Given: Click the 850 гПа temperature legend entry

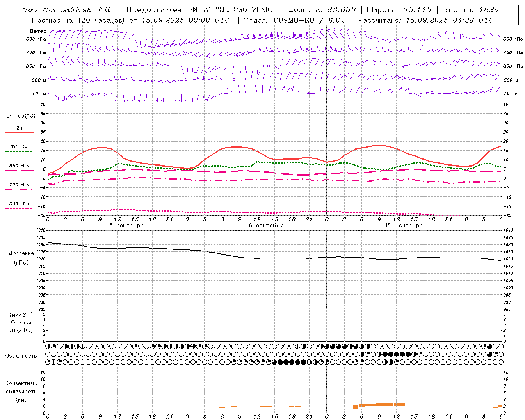Looking at the screenshot, I should pos(19,166).
